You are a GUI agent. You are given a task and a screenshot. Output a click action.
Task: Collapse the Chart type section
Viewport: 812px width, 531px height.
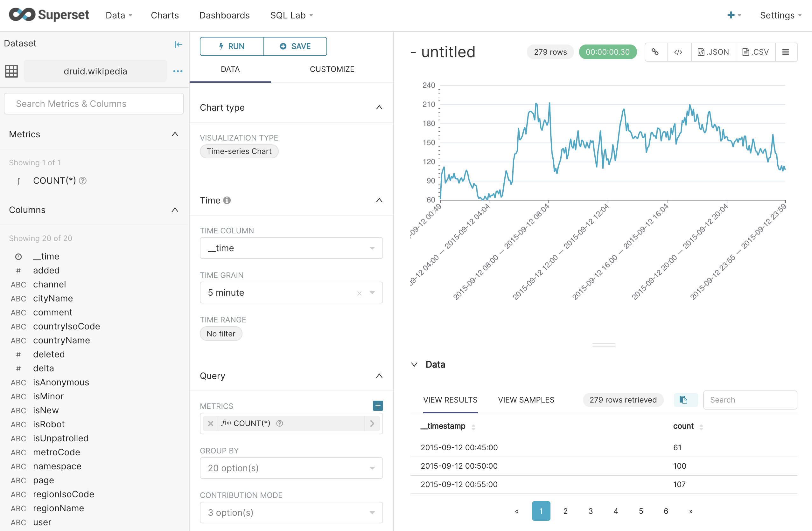click(x=379, y=107)
